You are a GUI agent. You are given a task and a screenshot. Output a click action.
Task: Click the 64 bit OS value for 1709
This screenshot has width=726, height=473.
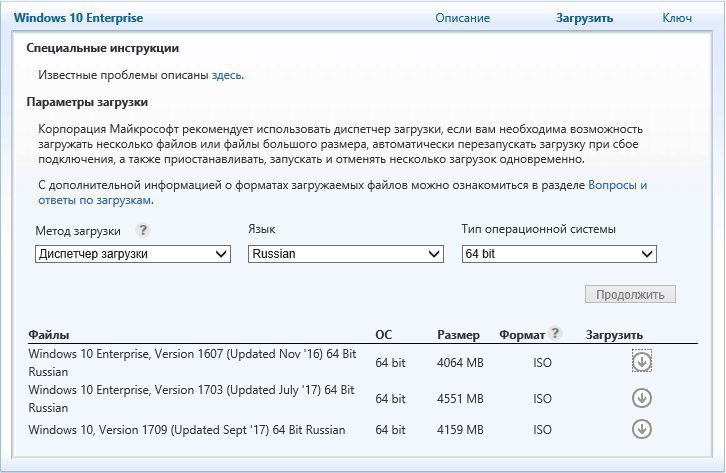(x=390, y=429)
